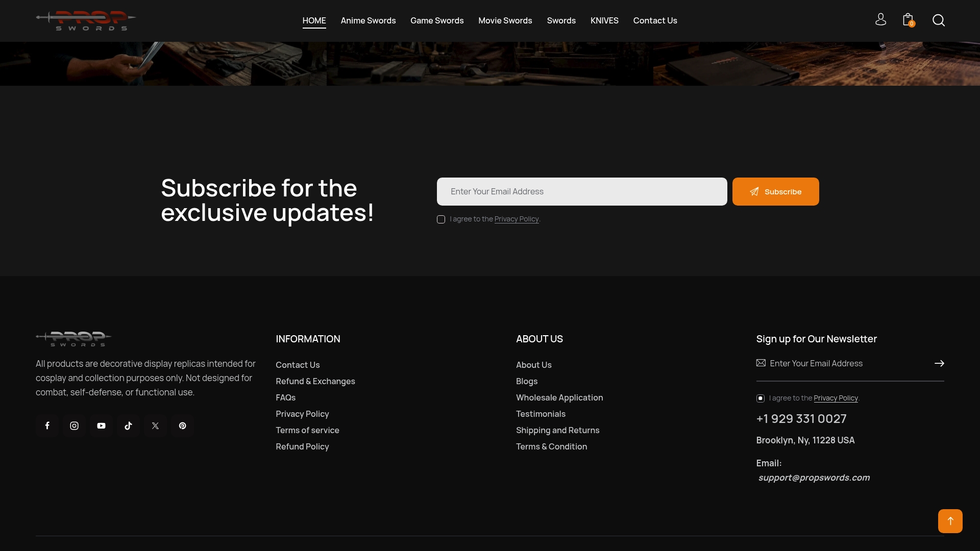The height and width of the screenshot is (551, 980).
Task: Click the scroll-to-top arrow button
Action: 950,521
